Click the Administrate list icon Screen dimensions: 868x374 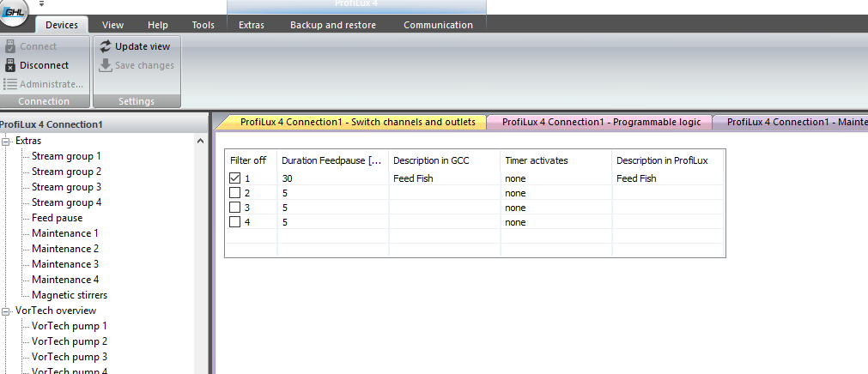(10, 84)
